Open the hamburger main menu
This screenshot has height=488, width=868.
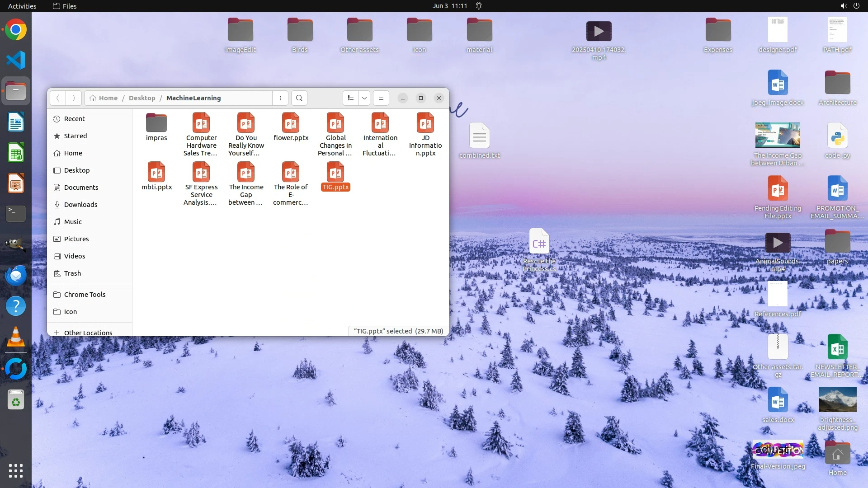point(381,98)
